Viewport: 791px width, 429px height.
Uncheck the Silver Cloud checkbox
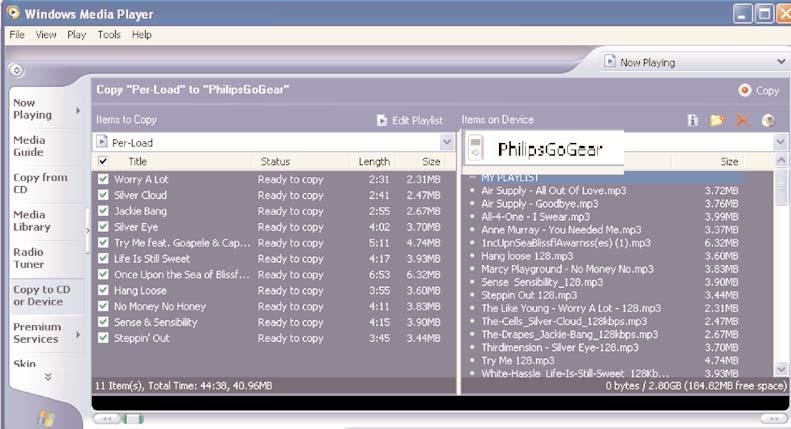tap(103, 195)
